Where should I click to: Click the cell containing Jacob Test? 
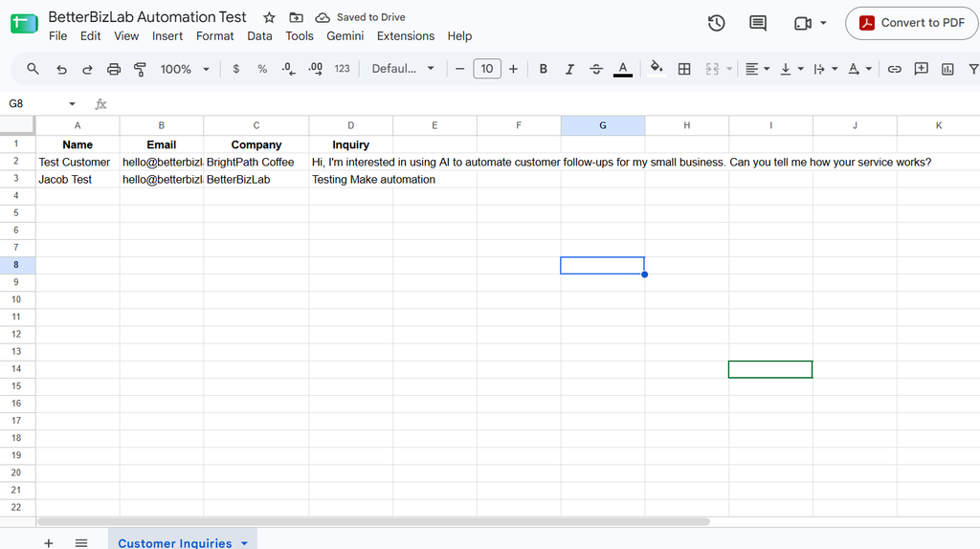pos(78,179)
